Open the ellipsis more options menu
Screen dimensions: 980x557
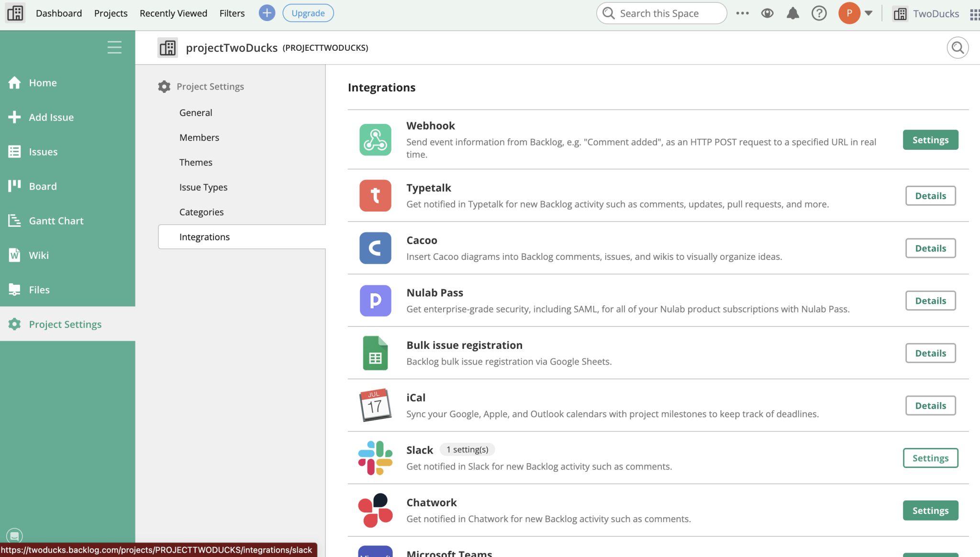pyautogui.click(x=742, y=13)
